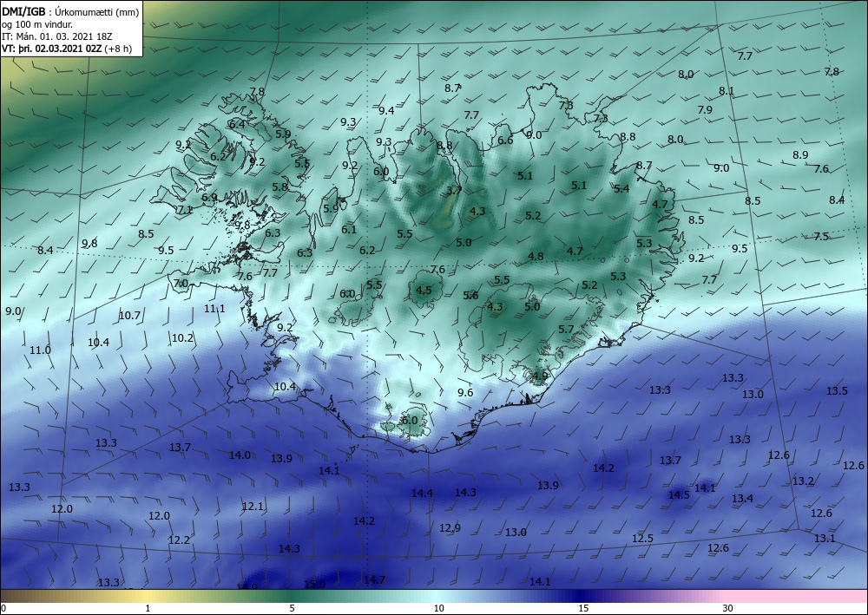Click the 4.8 value label
This screenshot has width=868, height=615.
536,256
